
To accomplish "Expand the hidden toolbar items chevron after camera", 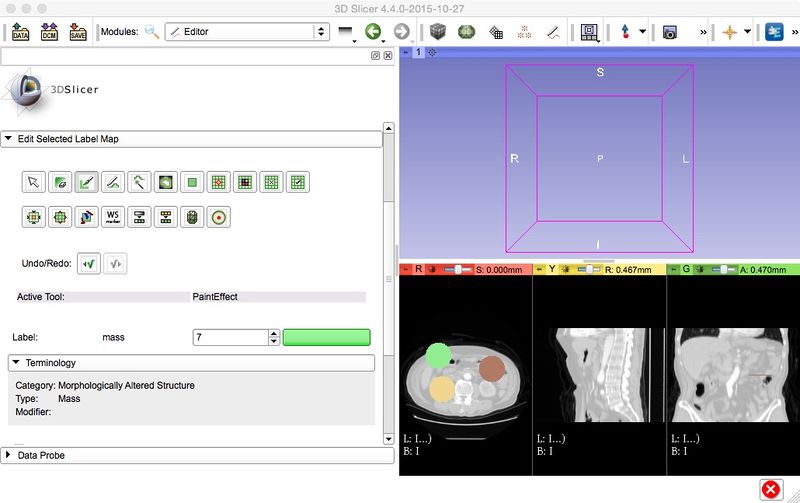I will click(x=703, y=32).
